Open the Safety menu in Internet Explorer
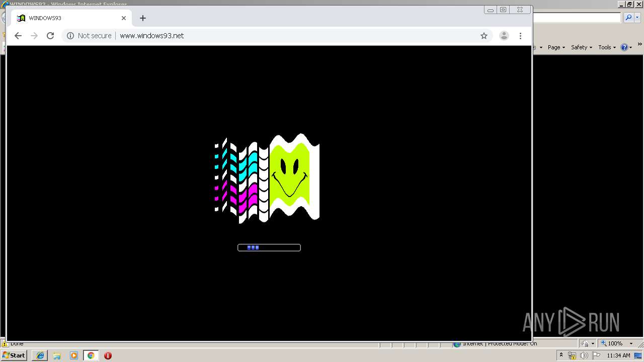 point(582,47)
